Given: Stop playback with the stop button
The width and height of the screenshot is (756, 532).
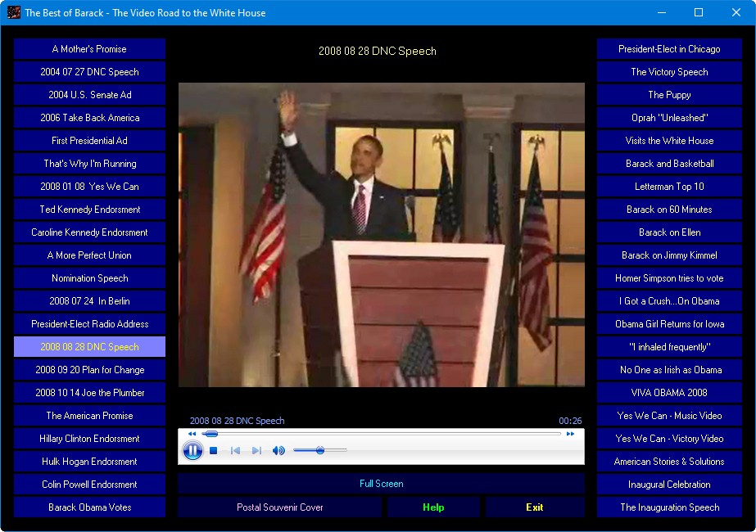Looking at the screenshot, I should pyautogui.click(x=214, y=450).
